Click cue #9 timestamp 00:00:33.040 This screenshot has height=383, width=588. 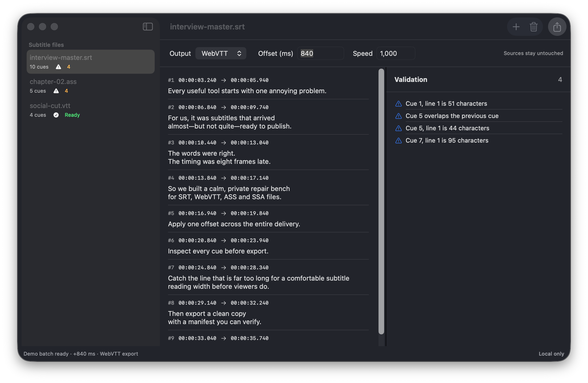coord(197,338)
